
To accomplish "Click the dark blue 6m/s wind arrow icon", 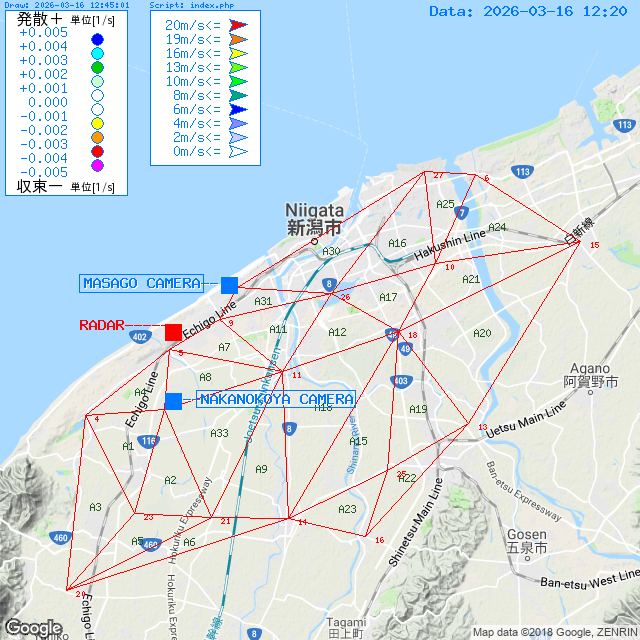I will 238,109.
